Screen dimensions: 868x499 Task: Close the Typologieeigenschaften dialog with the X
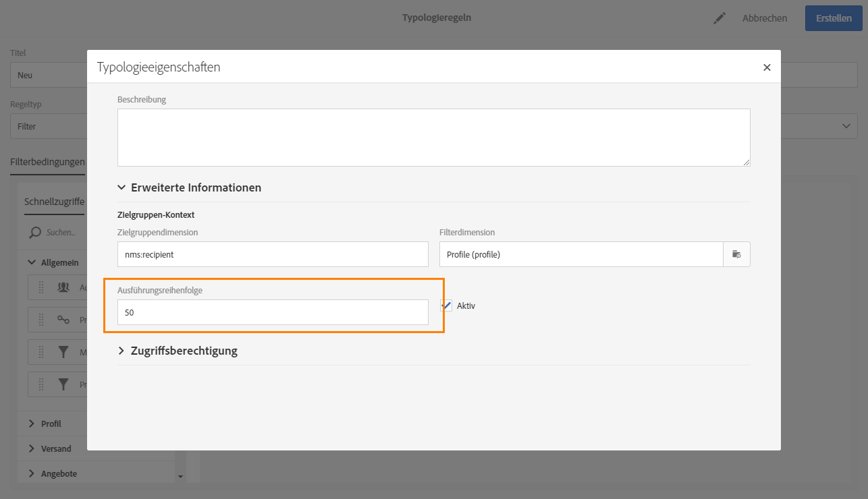767,67
